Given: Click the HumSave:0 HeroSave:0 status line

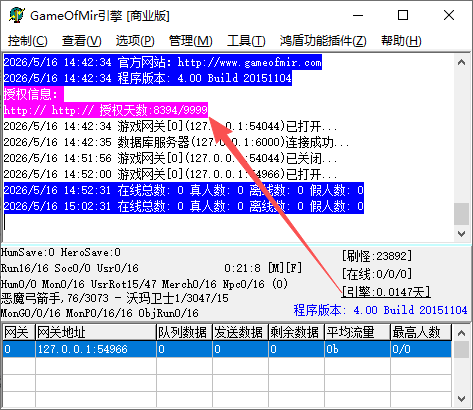Looking at the screenshot, I should pos(61,252).
